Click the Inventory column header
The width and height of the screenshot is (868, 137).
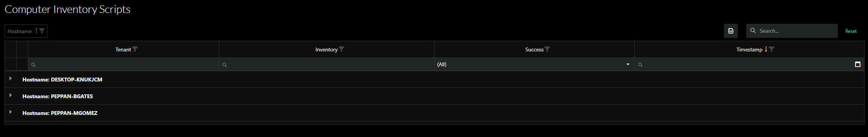(326, 49)
